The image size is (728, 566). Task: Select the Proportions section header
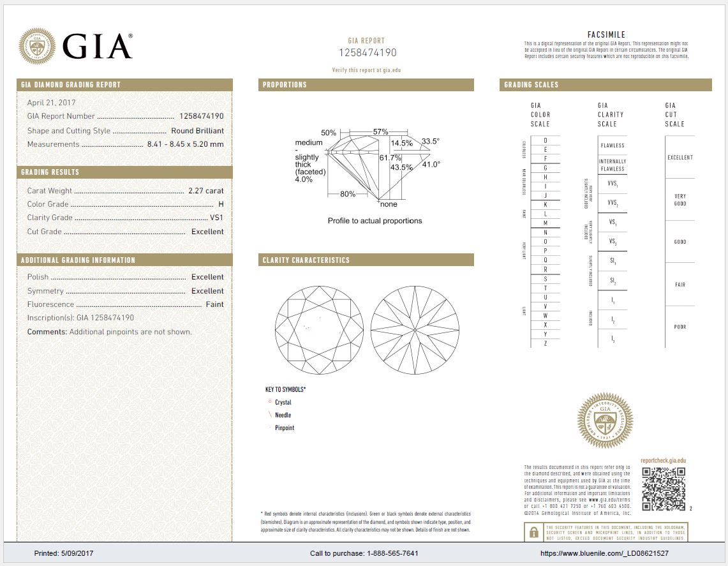point(366,84)
